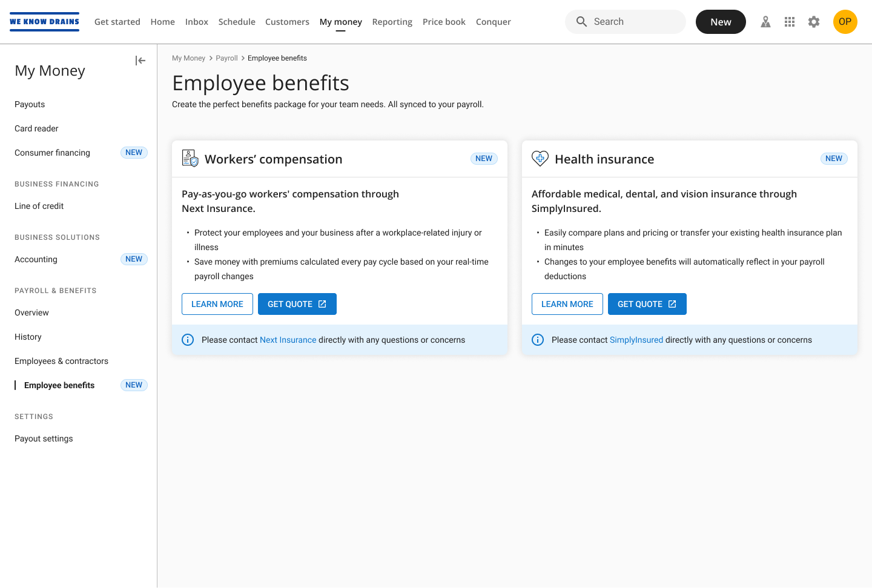Image resolution: width=872 pixels, height=588 pixels.
Task: Click the Workers' compensation card icon
Action: pos(190,159)
